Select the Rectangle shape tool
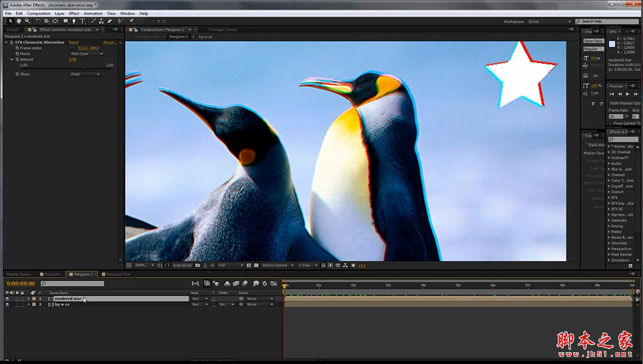Viewport: 643px width, 364px height. point(66,21)
